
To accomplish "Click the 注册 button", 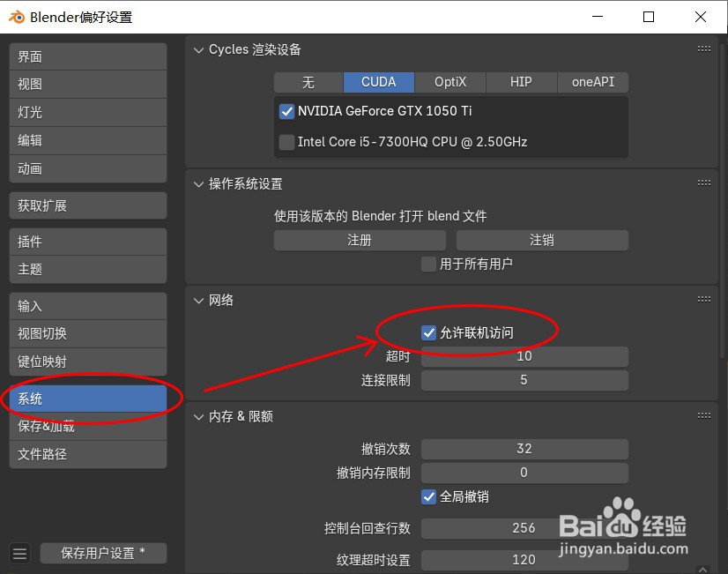I will tap(359, 240).
